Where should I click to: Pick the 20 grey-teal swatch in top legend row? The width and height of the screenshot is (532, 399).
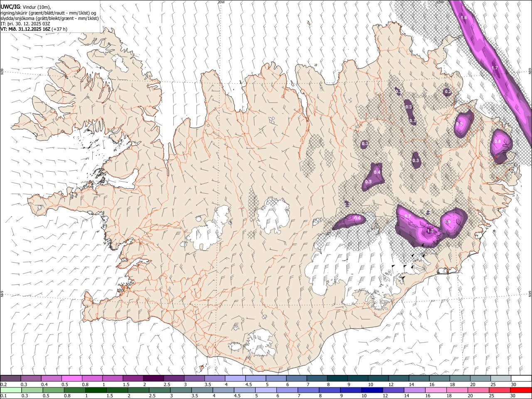click(x=480, y=379)
